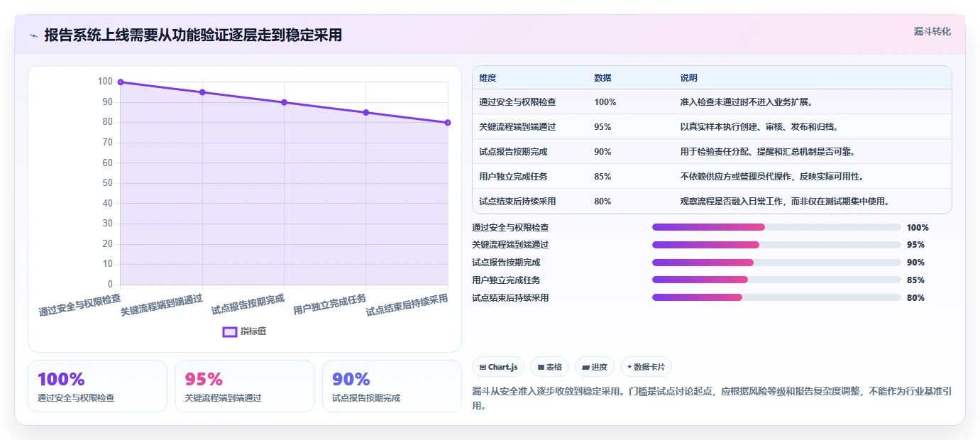Image resolution: width=980 pixels, height=440 pixels.
Task: Click the 80% label beside the progress bar
Action: pyautogui.click(x=915, y=298)
